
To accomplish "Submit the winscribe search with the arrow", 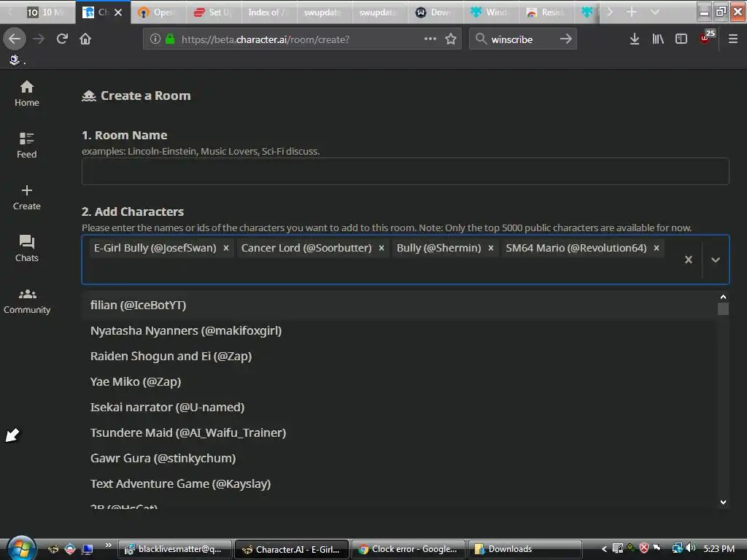I will [565, 39].
